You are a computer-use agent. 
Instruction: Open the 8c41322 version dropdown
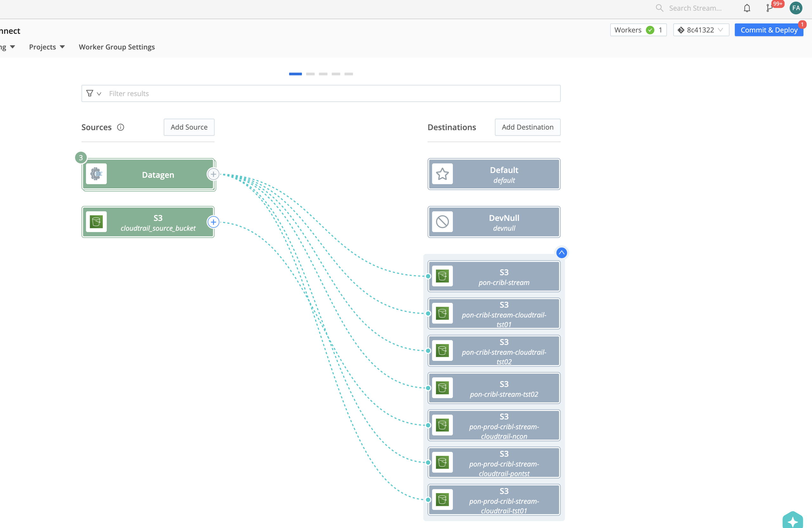coord(701,30)
